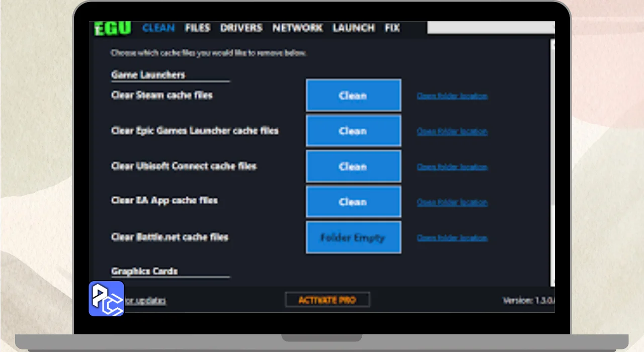Open folder location for EA App

pos(452,202)
